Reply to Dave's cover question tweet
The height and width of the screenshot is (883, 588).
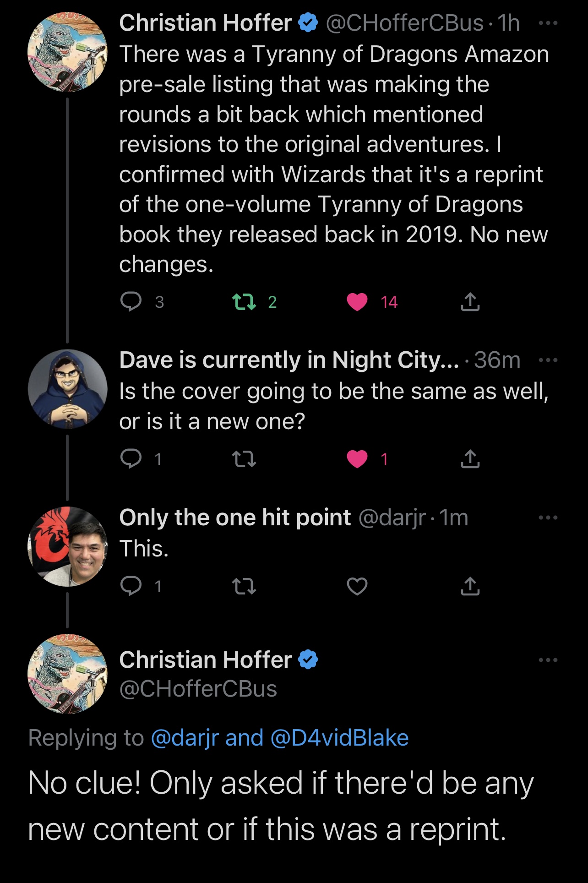131,458
